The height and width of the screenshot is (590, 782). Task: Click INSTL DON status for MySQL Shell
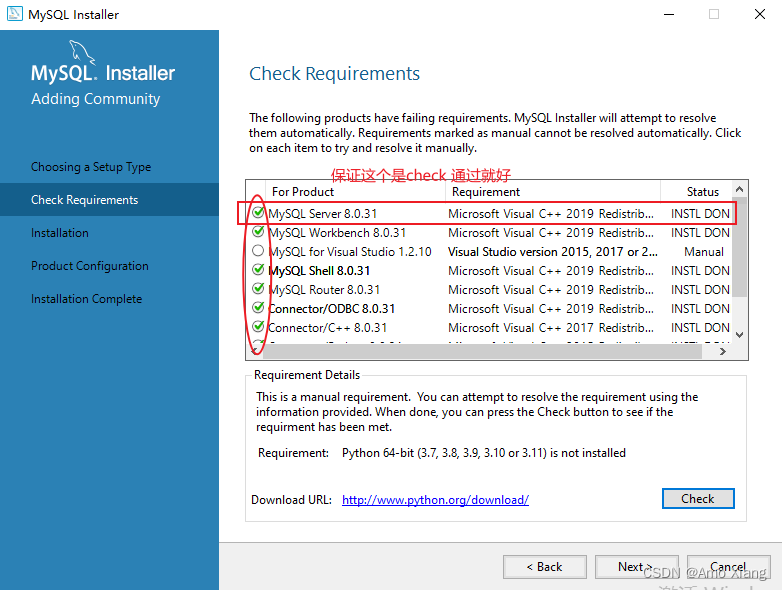tap(700, 270)
